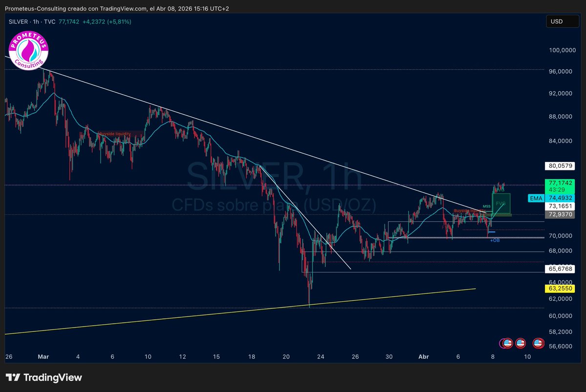Click the 56,6000 price axis tick
Viewport: 586px width, 392px height.
(561, 346)
